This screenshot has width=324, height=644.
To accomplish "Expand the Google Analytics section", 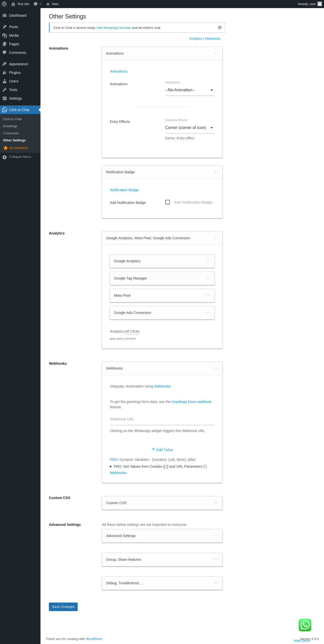I will (162, 261).
